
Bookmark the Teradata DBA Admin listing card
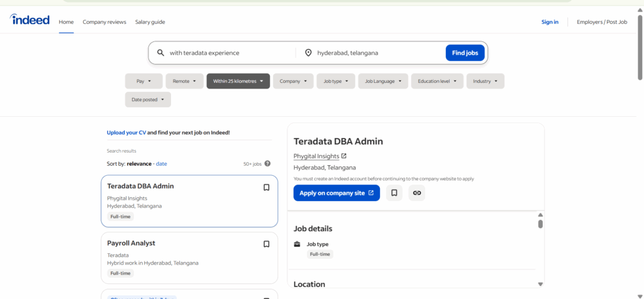tap(266, 187)
